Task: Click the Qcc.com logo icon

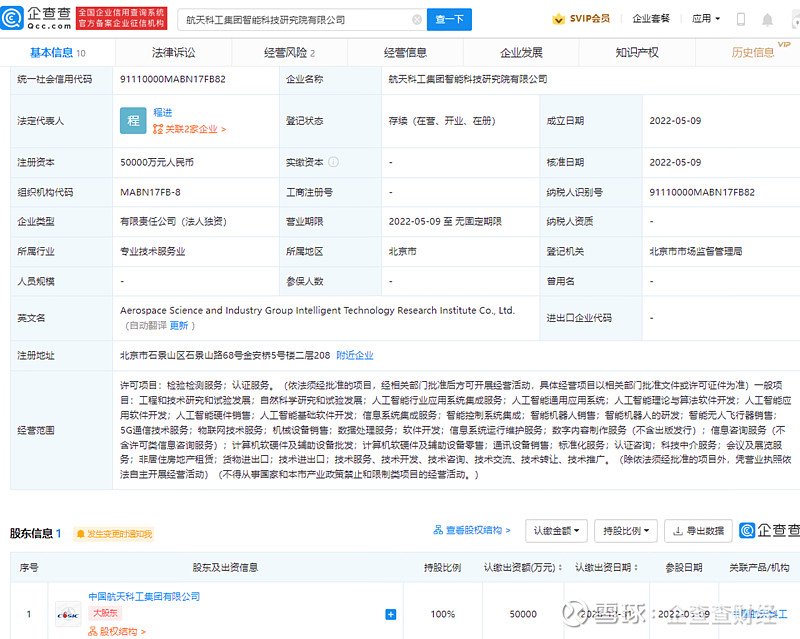Action: click(x=12, y=18)
